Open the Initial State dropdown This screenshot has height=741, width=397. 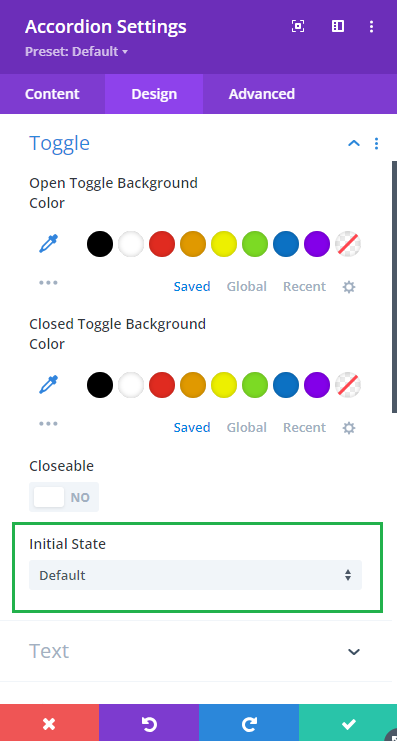tap(195, 575)
